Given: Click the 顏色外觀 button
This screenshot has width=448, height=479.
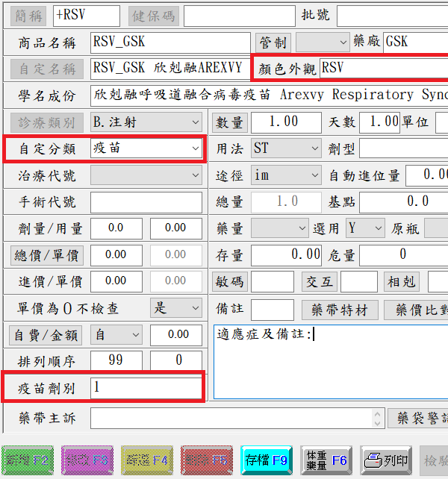Looking at the screenshot, I should point(287,69).
